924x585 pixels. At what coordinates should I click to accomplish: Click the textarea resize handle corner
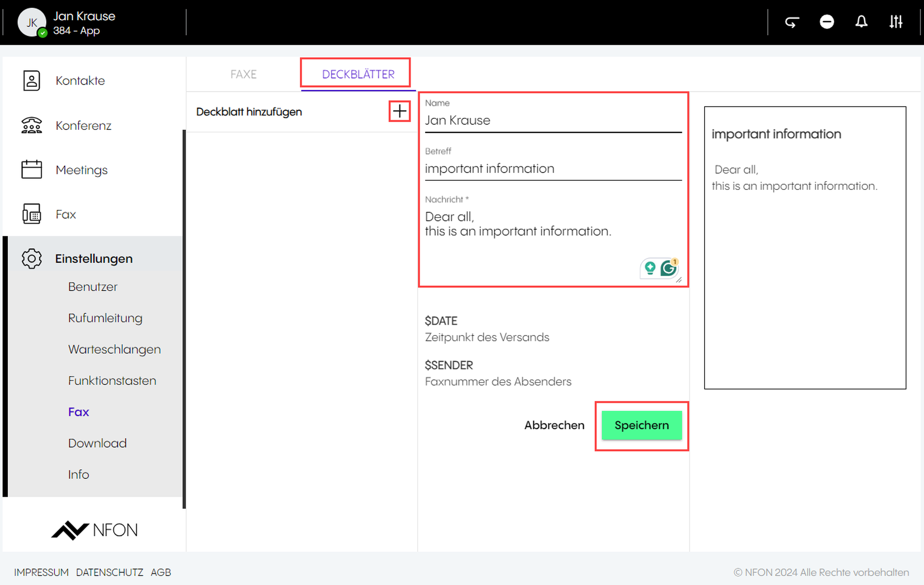click(679, 280)
